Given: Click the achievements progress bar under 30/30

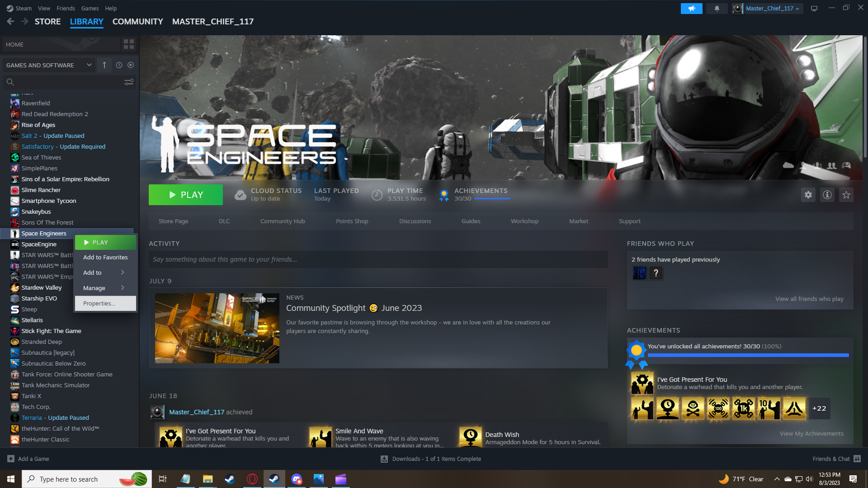Looking at the screenshot, I should tap(492, 198).
